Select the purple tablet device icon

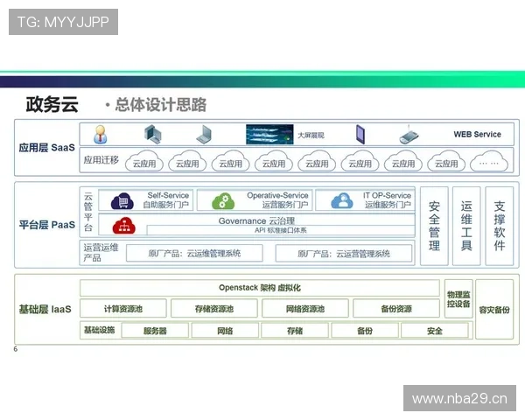click(x=360, y=134)
